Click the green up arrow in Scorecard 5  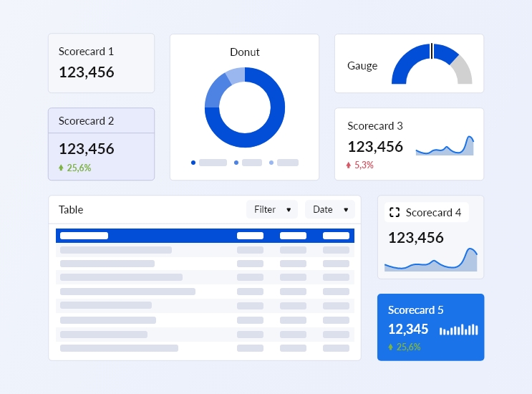pos(390,347)
